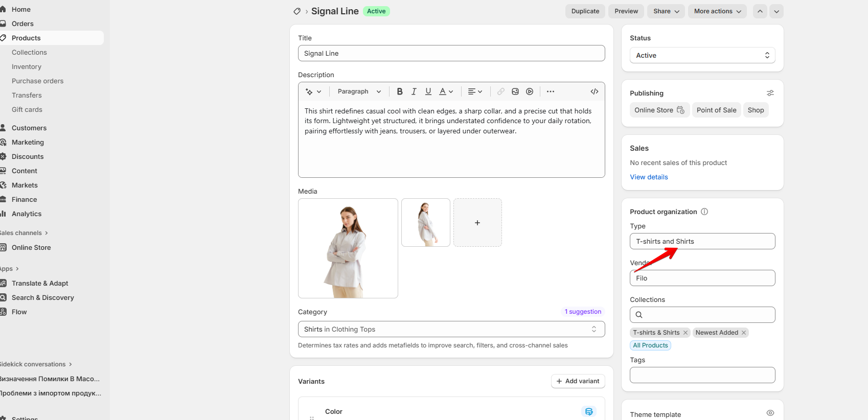Toggle bold formatting in description editor
Viewport: 868px width, 420px height.
[400, 91]
